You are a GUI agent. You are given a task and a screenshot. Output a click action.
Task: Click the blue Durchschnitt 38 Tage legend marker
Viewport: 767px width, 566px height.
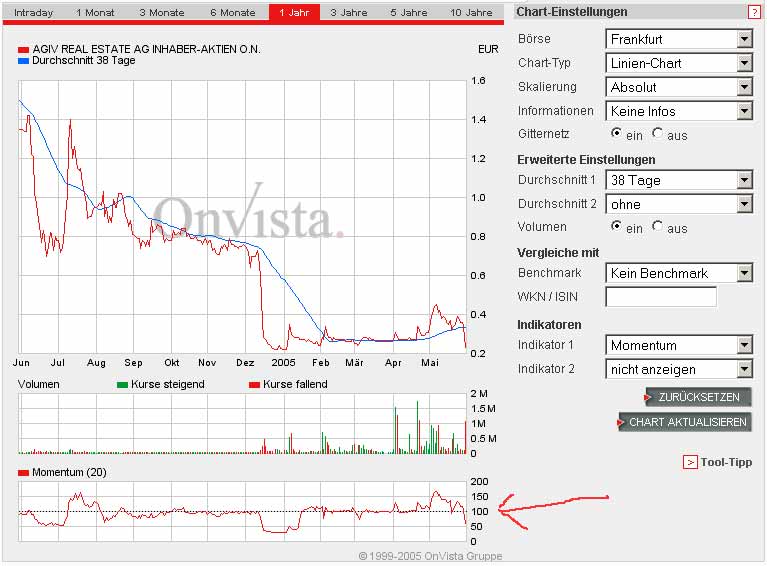(x=24, y=61)
